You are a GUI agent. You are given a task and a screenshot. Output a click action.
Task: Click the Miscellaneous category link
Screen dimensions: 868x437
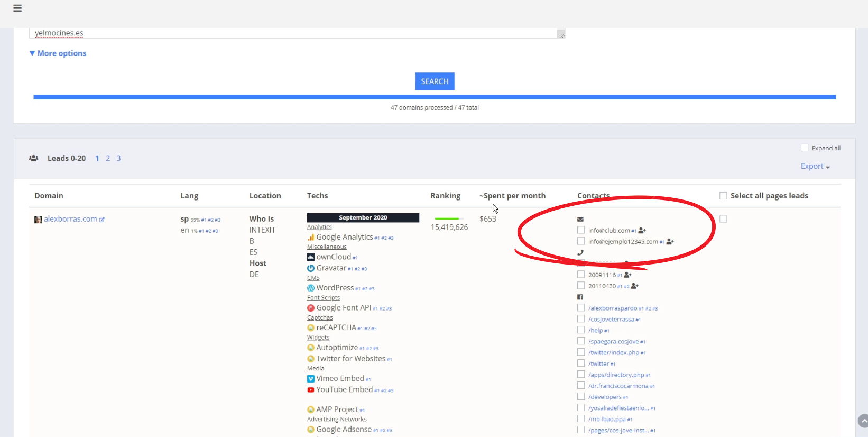327,247
